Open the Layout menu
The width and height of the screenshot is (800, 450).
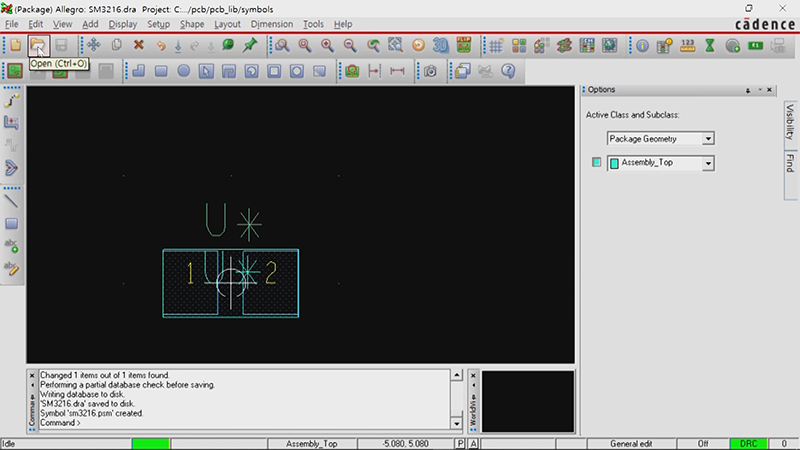pyautogui.click(x=227, y=24)
